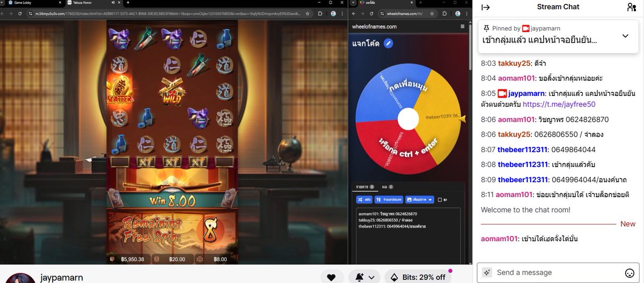Switch to the ผล results tab
Viewport: 644px width, 283px height.
click(387, 187)
